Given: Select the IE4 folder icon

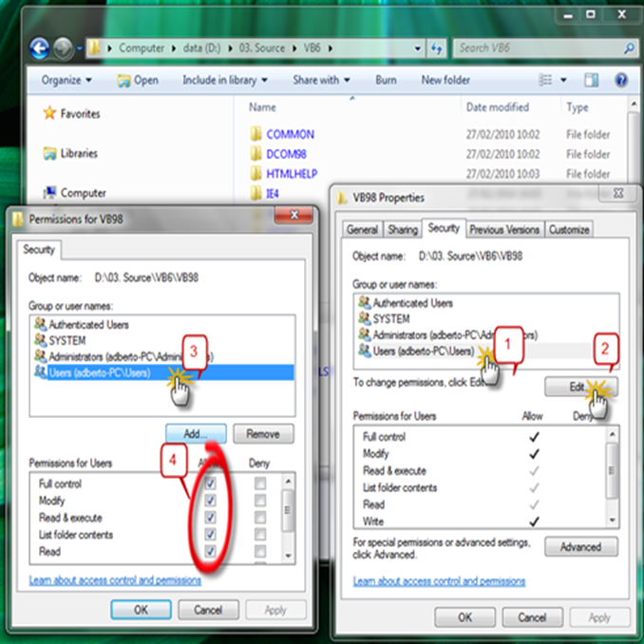Looking at the screenshot, I should (x=256, y=193).
